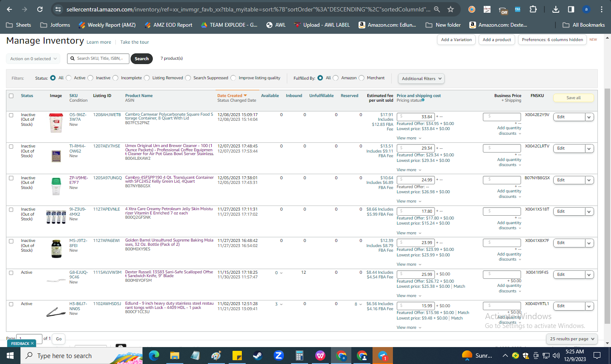Open Zalo from the taskbar
Screen dimensions: 611x364
click(x=279, y=356)
